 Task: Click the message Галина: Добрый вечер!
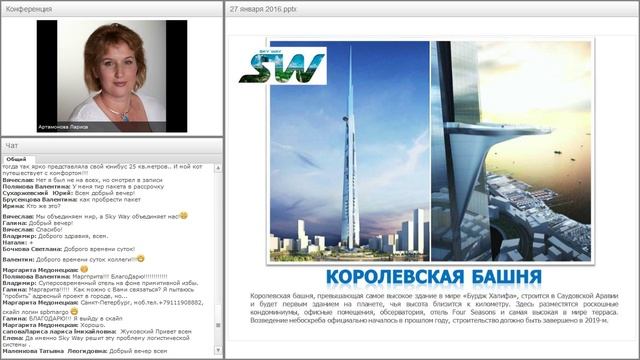tap(38, 223)
